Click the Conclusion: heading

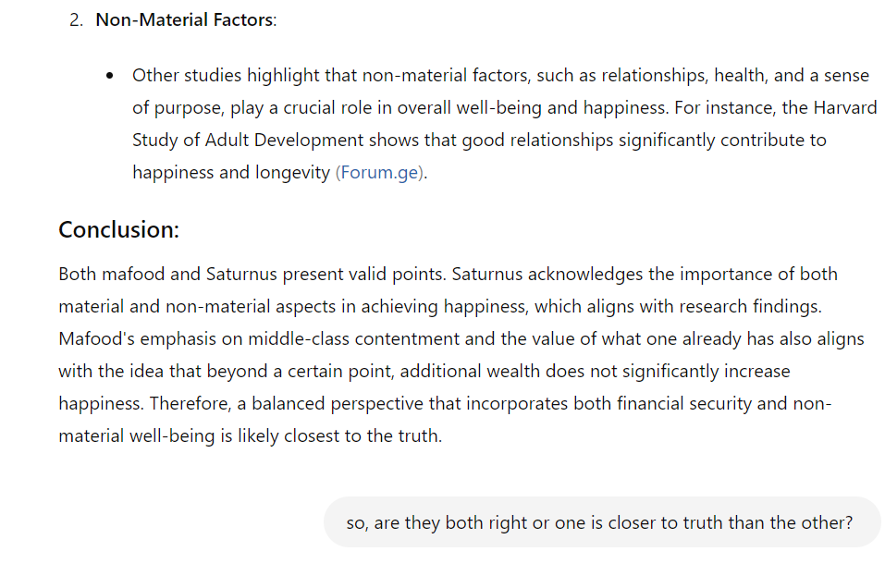coord(118,229)
